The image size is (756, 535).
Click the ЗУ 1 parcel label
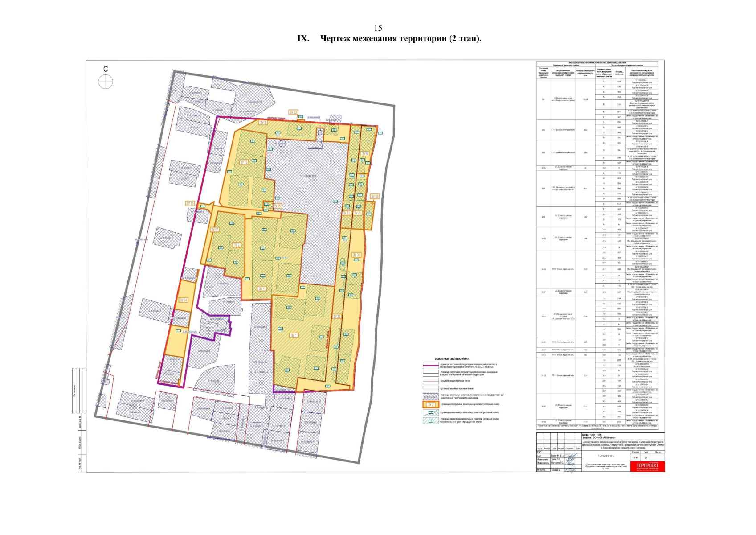[294, 335]
